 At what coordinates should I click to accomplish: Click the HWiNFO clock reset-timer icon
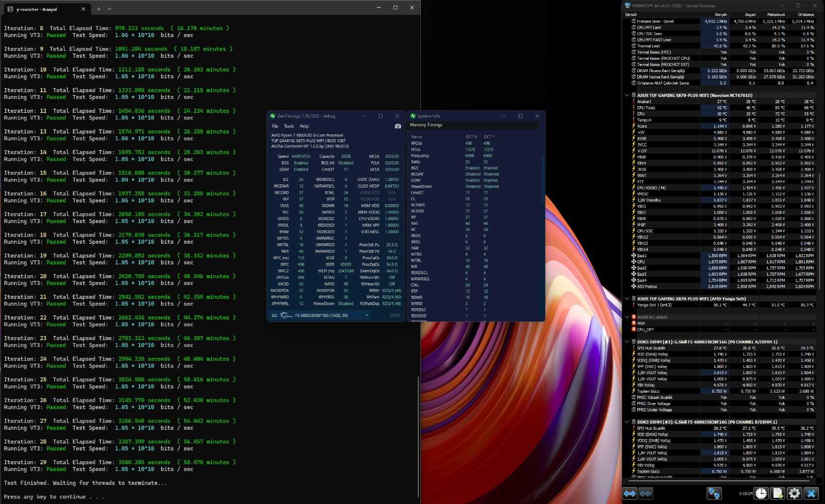coord(761,493)
